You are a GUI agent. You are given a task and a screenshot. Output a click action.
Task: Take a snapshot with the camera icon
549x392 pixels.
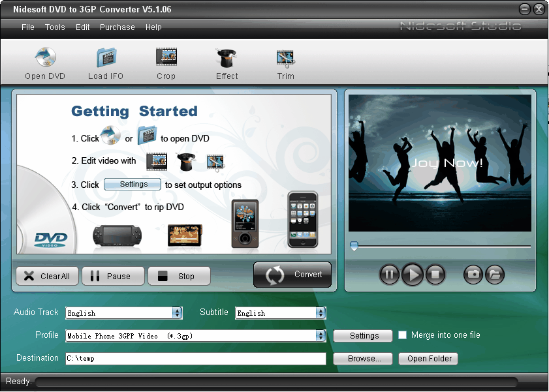pyautogui.click(x=473, y=275)
